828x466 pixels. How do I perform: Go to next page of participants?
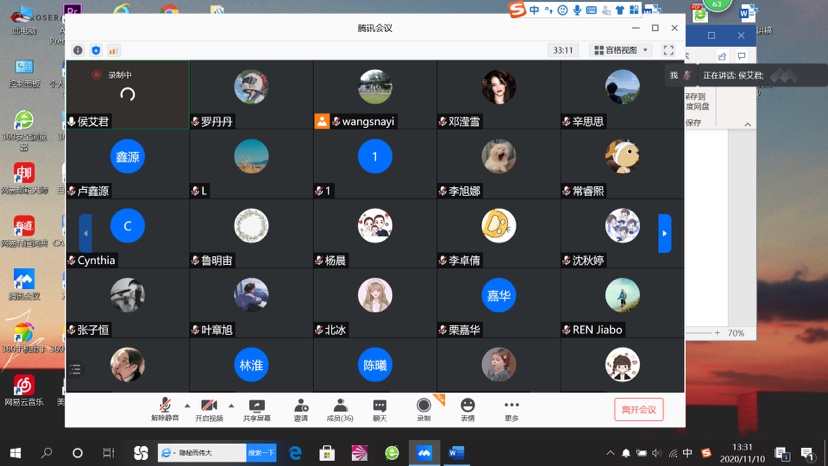[x=664, y=233]
